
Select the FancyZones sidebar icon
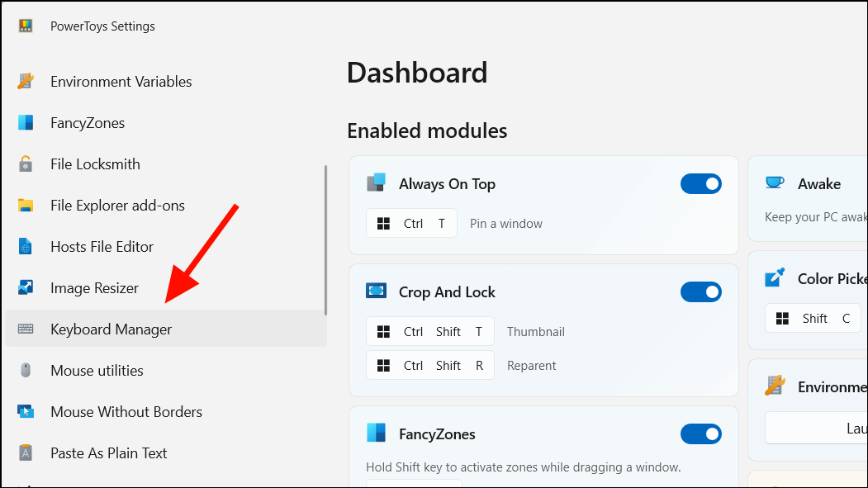26,122
